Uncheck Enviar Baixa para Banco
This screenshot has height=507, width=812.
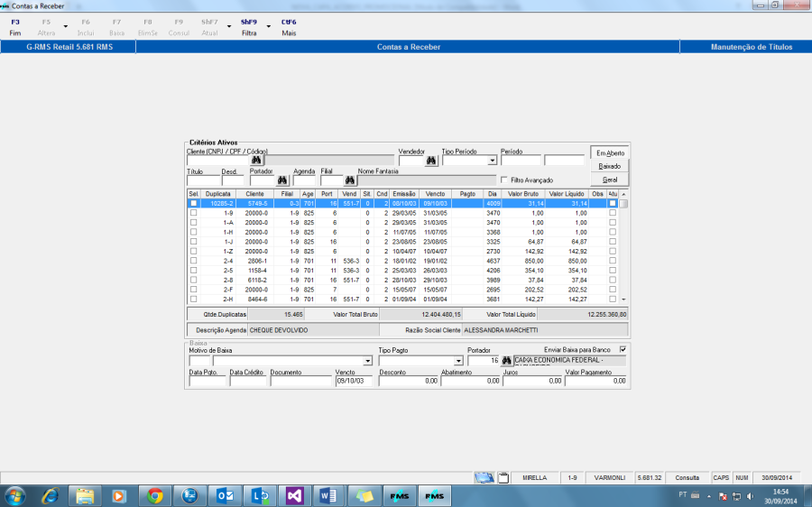(x=623, y=349)
